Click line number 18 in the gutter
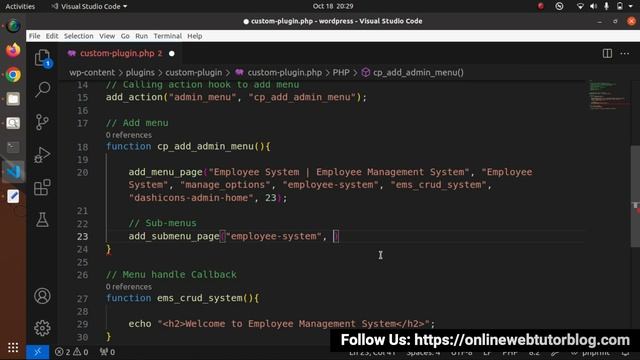640x360 pixels. click(82, 147)
